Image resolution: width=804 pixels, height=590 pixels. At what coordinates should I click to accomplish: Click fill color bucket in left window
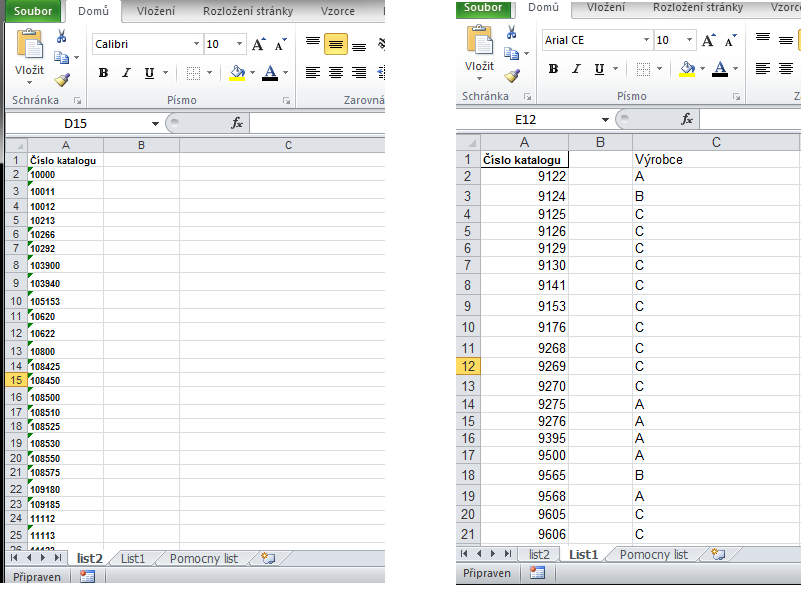coord(237,73)
